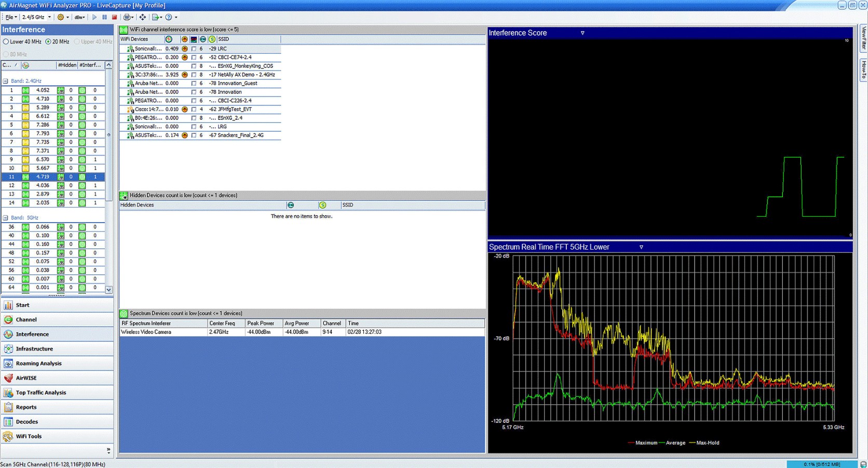Open the Reports view
The width and height of the screenshot is (868, 468).
click(25, 407)
